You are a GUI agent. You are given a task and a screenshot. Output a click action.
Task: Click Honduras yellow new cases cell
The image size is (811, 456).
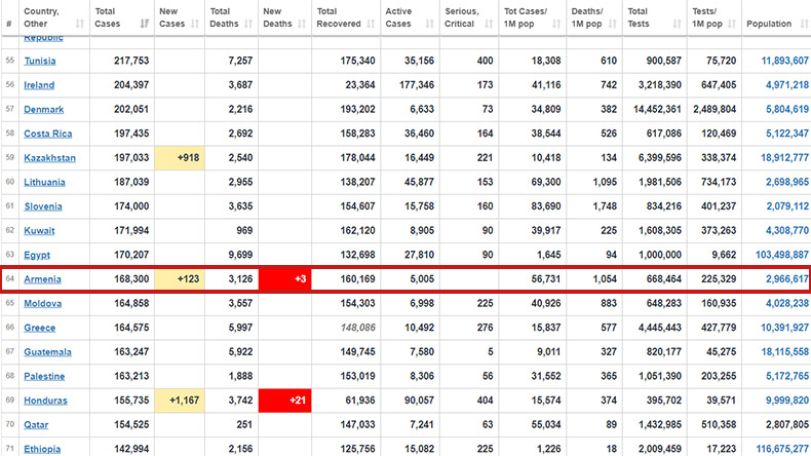pos(179,401)
